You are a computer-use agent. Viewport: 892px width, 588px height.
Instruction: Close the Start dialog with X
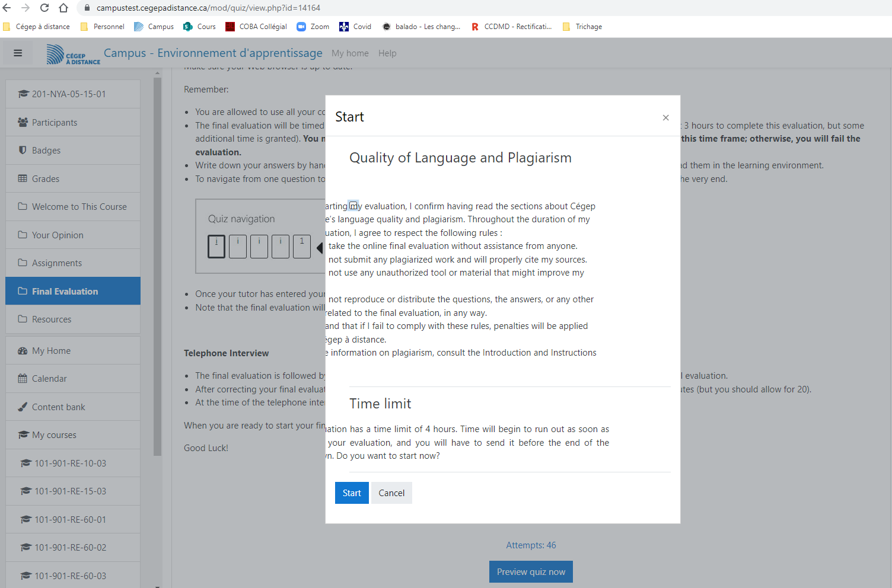coord(665,117)
